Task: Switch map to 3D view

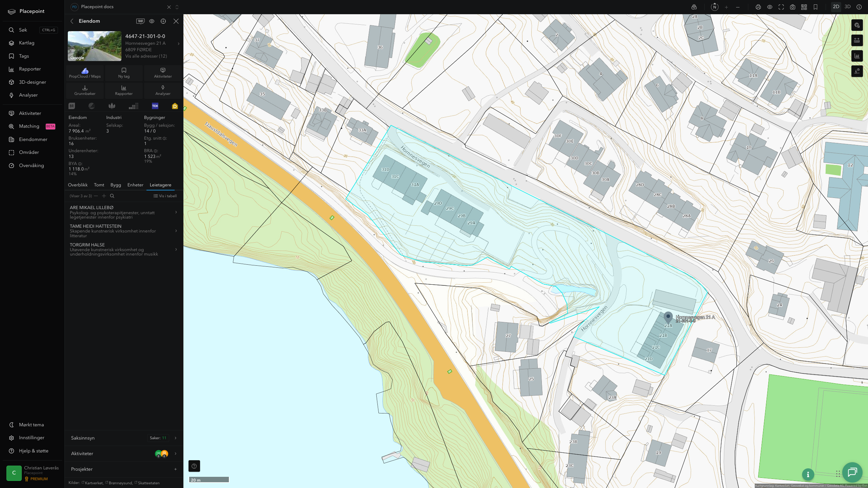Action: (x=847, y=7)
